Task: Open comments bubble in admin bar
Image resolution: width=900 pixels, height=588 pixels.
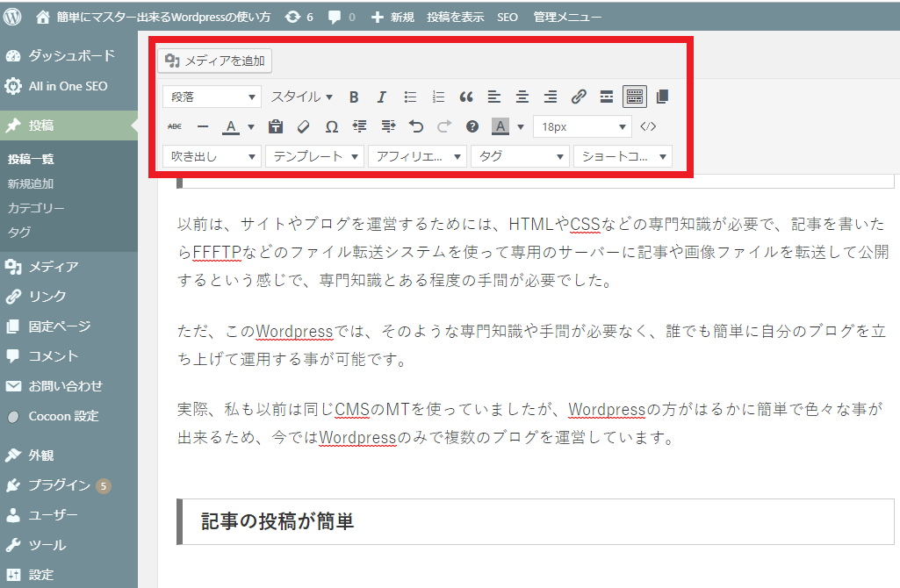Action: point(342,18)
